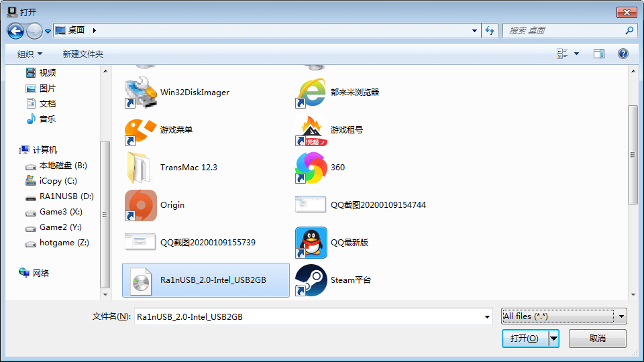Select the Steam平台 shortcut icon

311,280
